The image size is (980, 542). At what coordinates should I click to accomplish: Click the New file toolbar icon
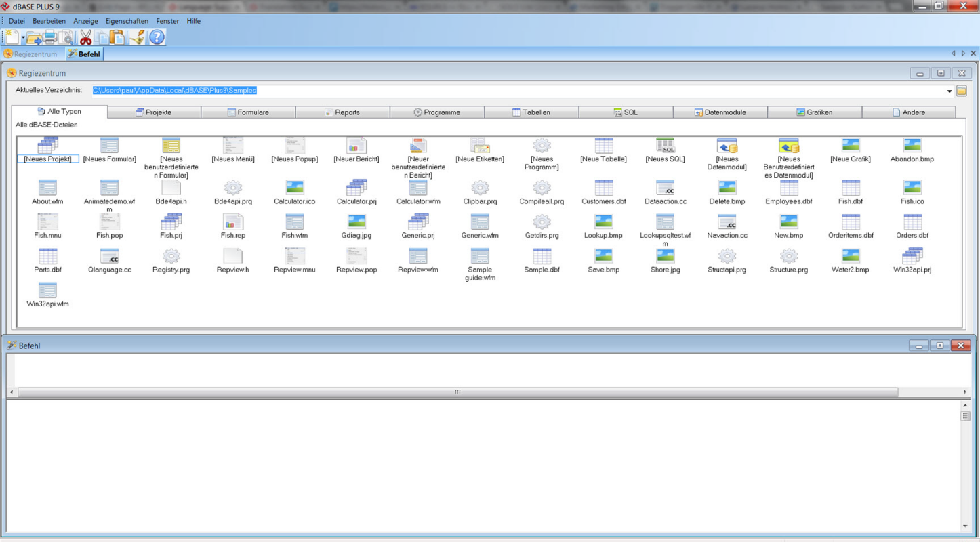point(12,37)
